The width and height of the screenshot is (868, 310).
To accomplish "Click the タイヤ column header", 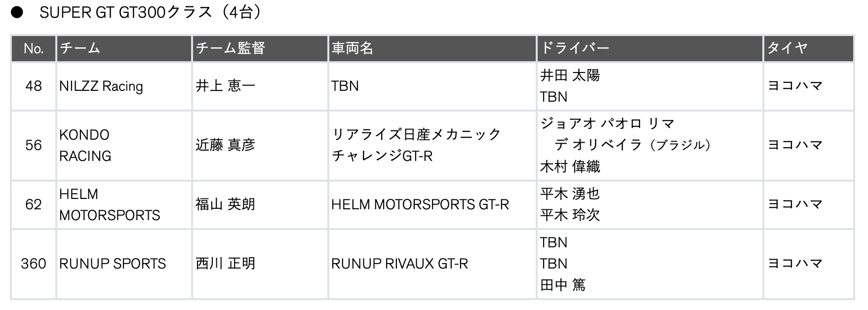I will (787, 48).
